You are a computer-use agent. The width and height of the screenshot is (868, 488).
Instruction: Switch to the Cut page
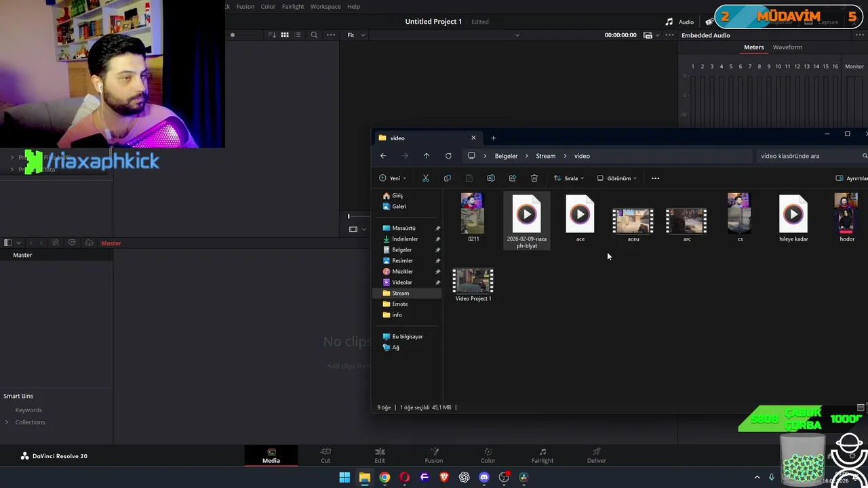[x=325, y=455]
